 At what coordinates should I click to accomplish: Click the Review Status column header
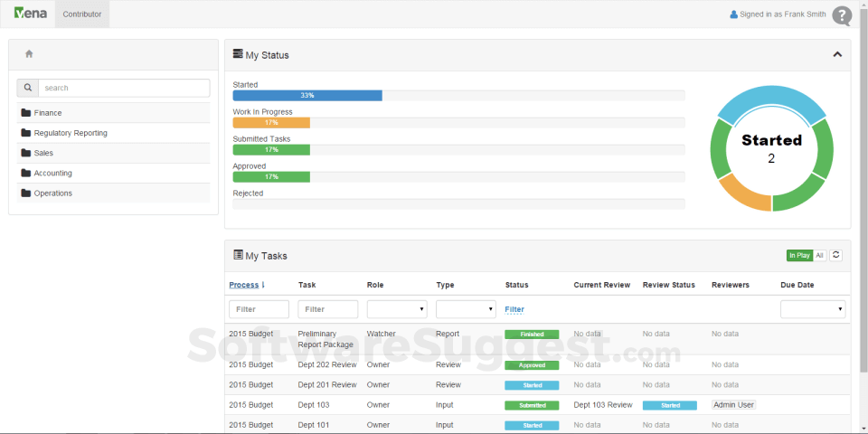pos(669,285)
